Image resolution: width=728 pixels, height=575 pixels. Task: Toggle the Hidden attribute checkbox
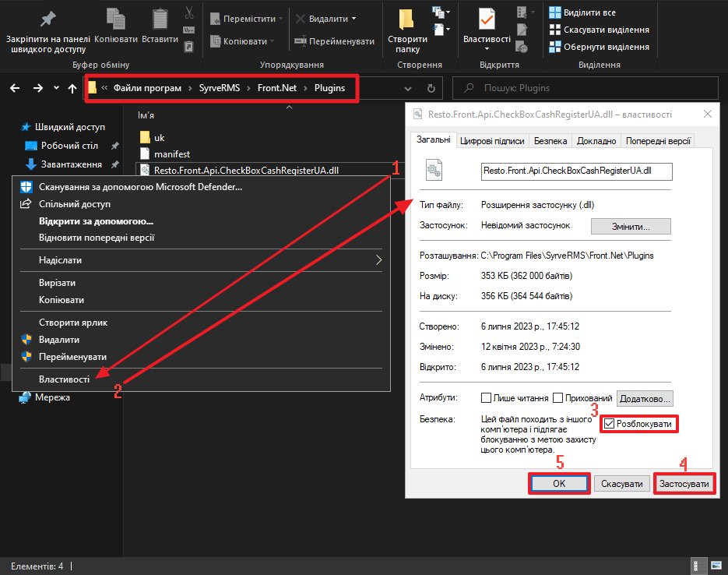[557, 398]
